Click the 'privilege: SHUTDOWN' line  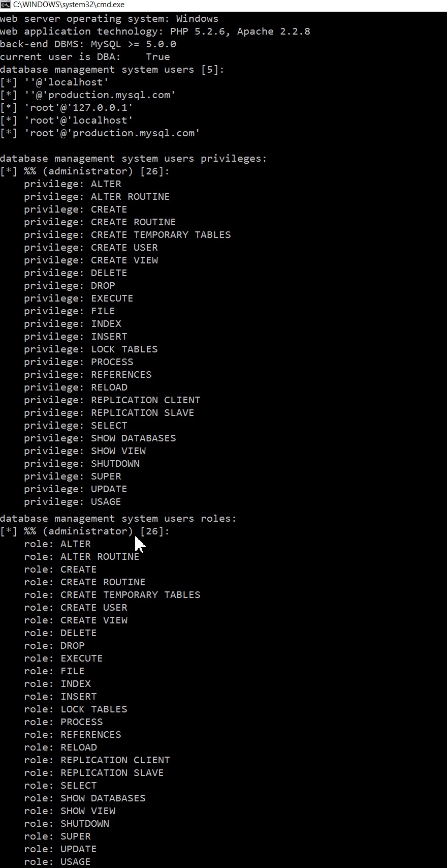click(x=81, y=464)
